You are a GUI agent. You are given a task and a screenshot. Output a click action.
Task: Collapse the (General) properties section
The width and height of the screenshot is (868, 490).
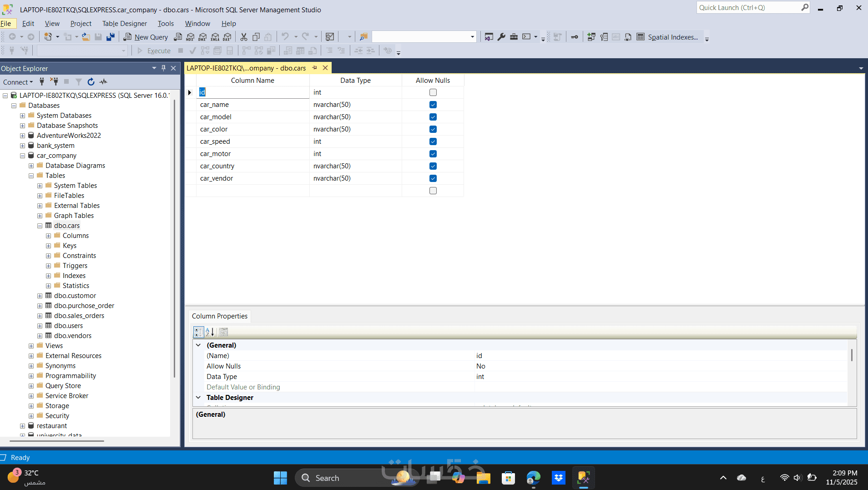point(198,345)
